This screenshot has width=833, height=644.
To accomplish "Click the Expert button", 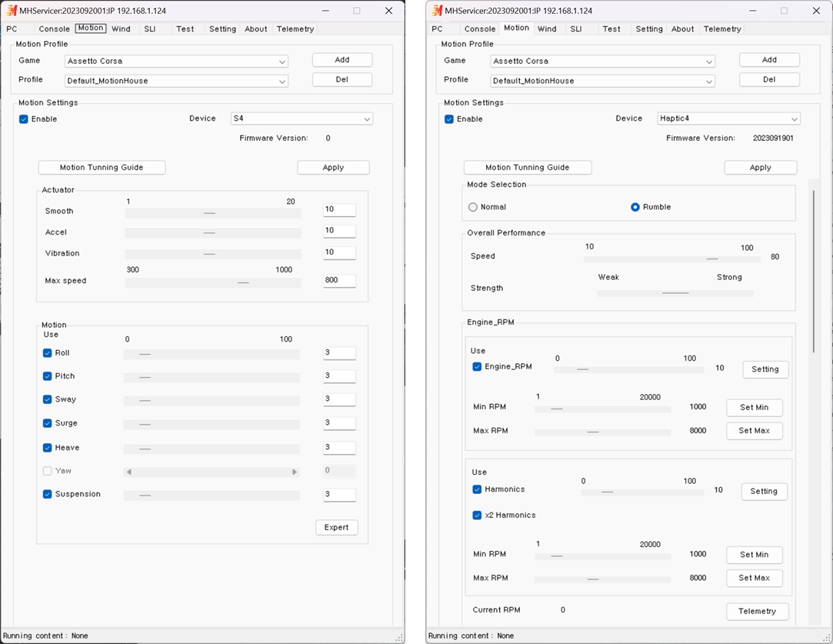I will pyautogui.click(x=336, y=527).
